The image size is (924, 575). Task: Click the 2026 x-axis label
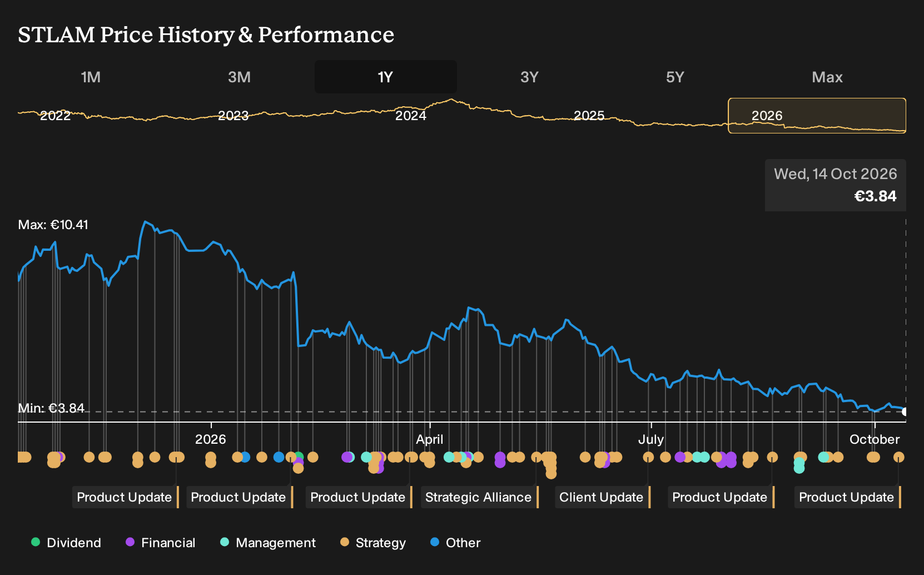[211, 439]
